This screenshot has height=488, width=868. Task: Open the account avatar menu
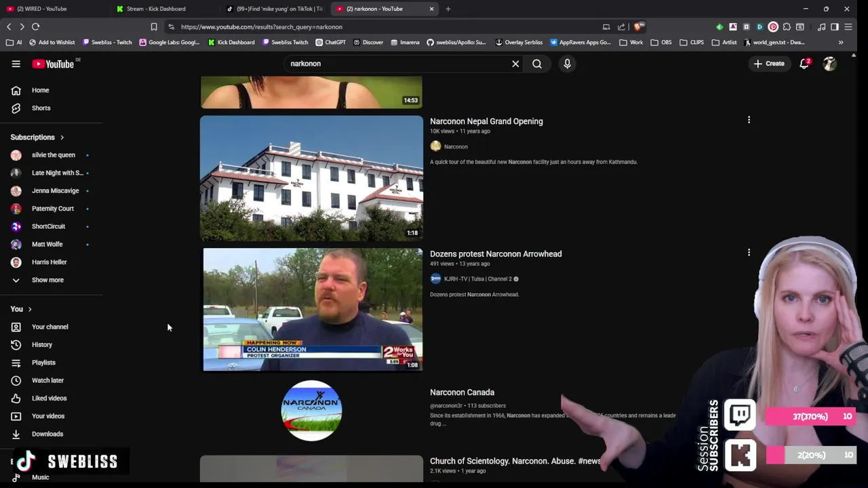coord(829,64)
